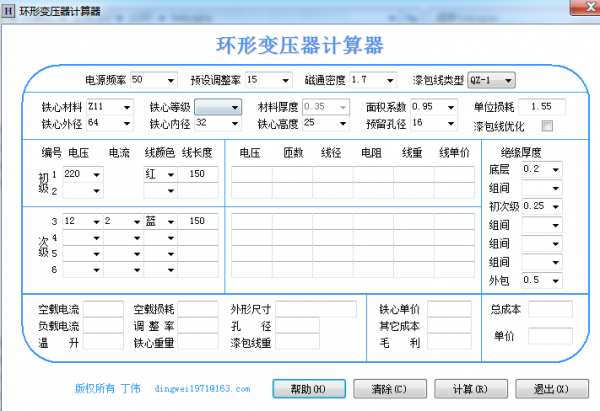Click the 调整率 output field
Viewport: 600px width, 411px height.
click(197, 325)
